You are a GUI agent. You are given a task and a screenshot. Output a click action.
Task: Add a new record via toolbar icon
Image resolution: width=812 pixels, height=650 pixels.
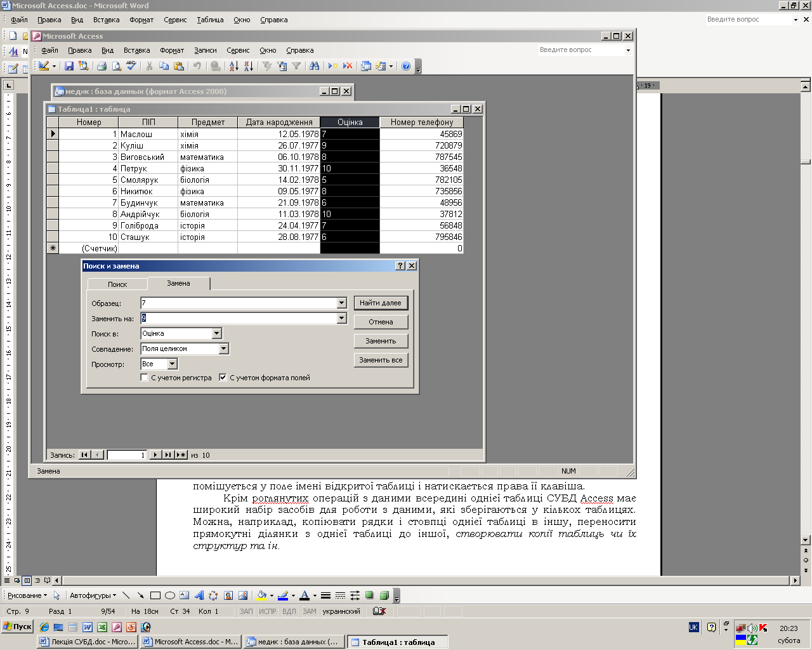tap(332, 66)
